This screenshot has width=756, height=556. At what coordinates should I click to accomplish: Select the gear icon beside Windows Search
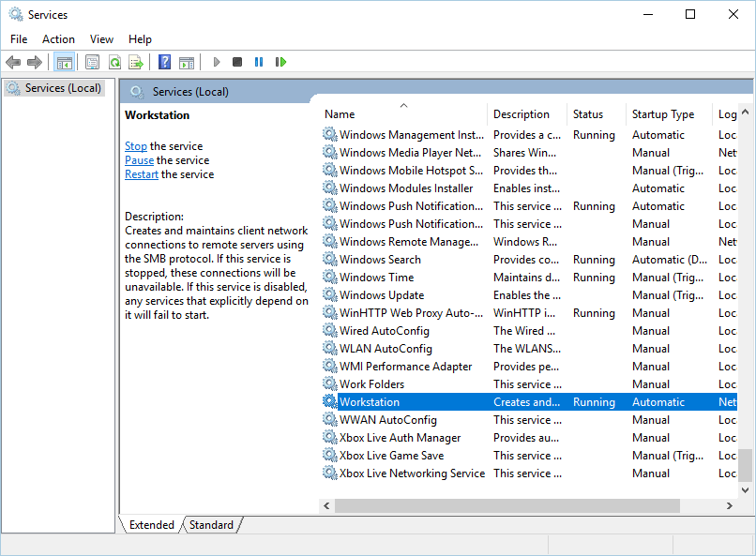(x=330, y=259)
